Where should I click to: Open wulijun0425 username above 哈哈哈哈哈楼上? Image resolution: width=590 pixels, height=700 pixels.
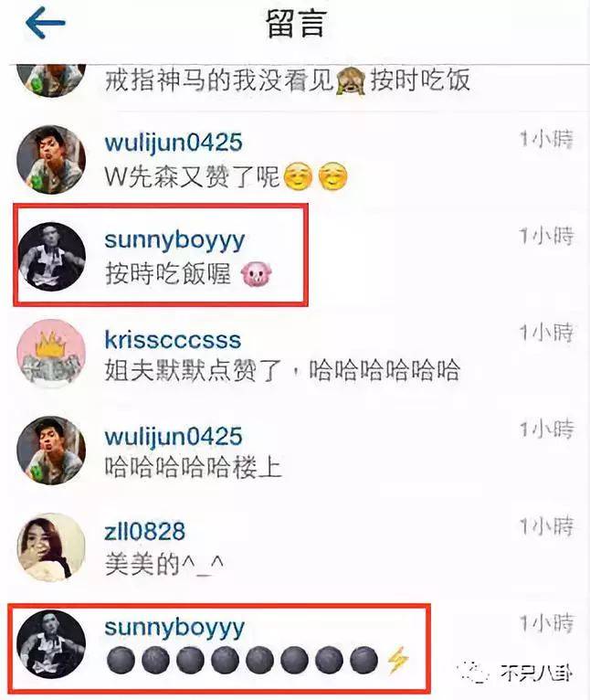pos(174,437)
